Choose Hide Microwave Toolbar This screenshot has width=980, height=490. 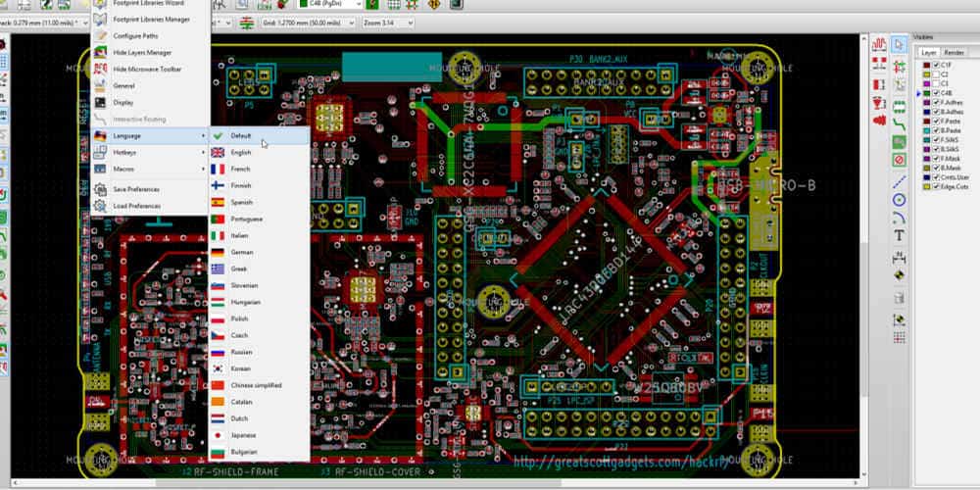(149, 69)
